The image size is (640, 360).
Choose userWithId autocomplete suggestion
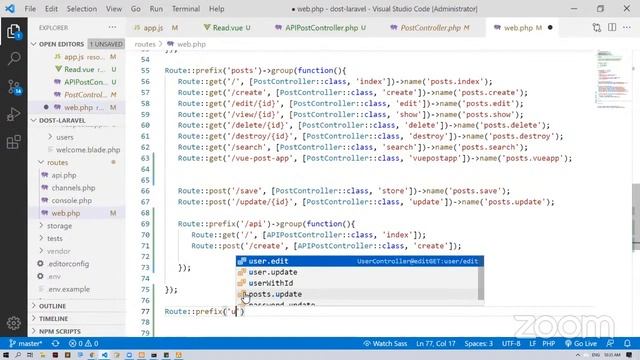[x=356, y=283]
